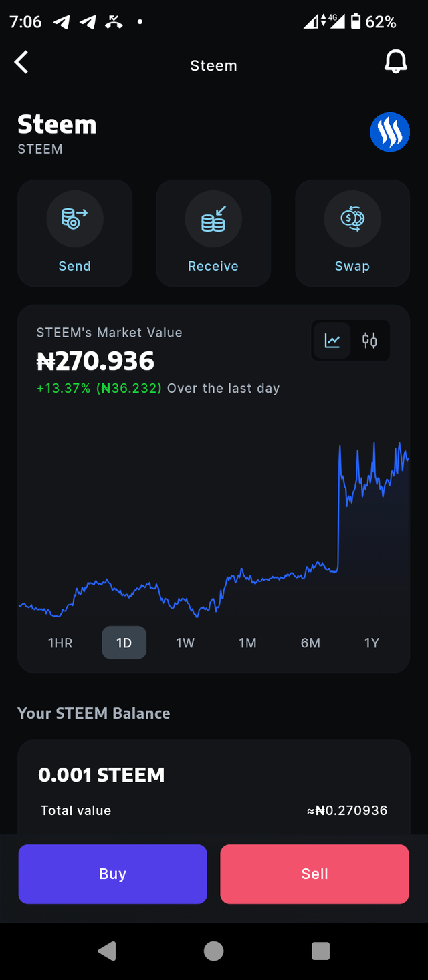This screenshot has width=428, height=980.
Task: Tap the Steem logo icon
Action: coord(390,132)
